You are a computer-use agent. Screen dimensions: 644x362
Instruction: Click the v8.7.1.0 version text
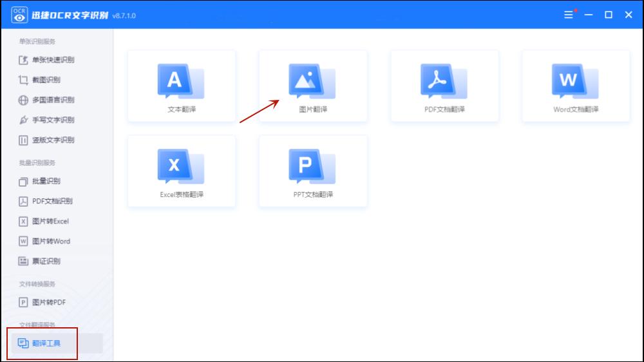[x=124, y=16]
